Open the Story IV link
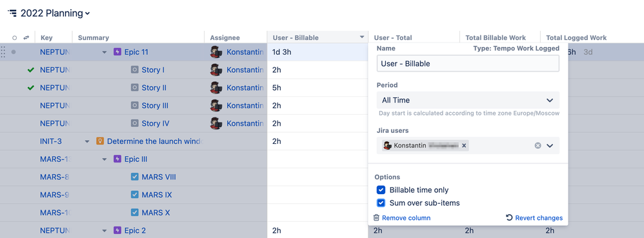 pos(156,123)
